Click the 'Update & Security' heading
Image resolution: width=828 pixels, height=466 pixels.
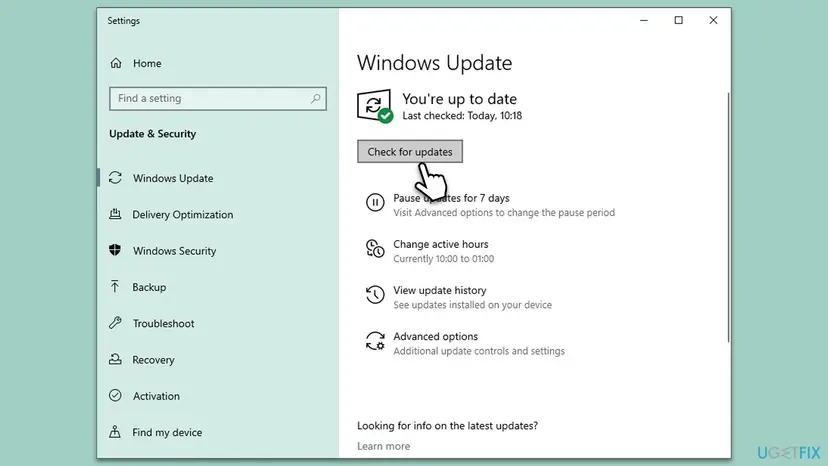[153, 134]
